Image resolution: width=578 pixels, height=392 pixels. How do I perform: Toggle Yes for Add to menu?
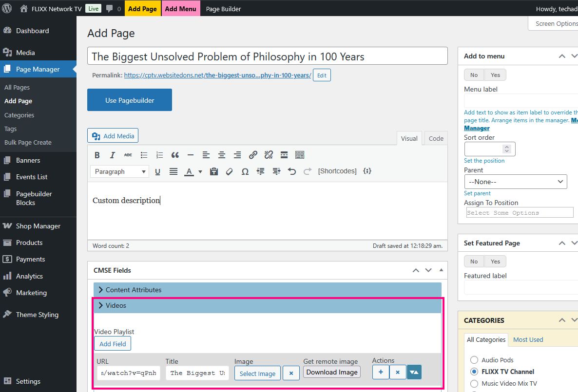point(495,75)
